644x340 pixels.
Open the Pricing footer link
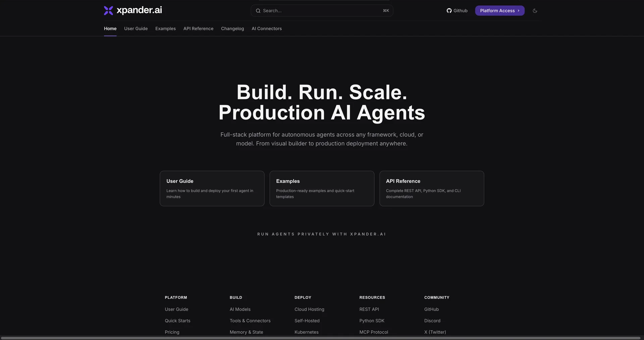[x=172, y=332]
